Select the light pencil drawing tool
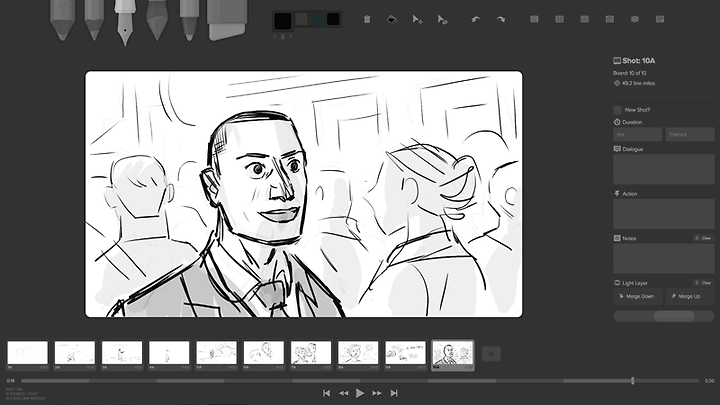Screen dimensions: 720x405 point(62,18)
